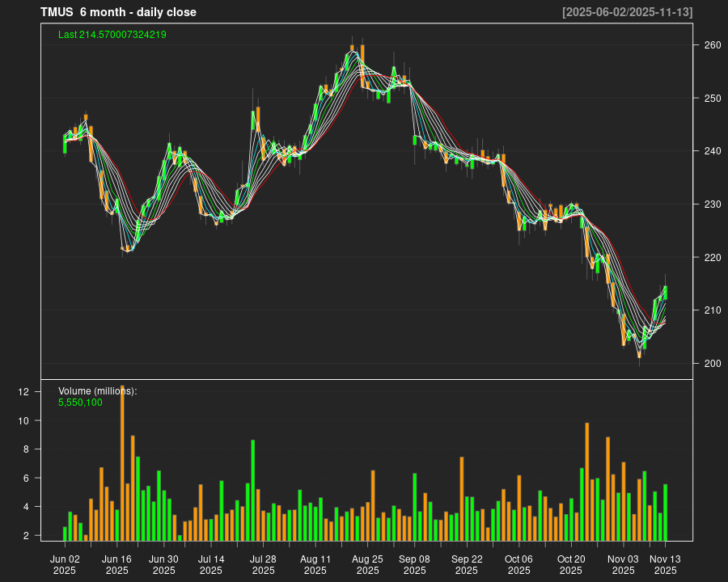
Task: Click the Jul 14 2025 date tick
Action: (x=210, y=564)
